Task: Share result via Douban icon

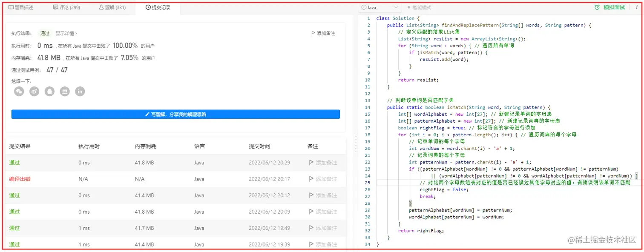Action: 65,91
